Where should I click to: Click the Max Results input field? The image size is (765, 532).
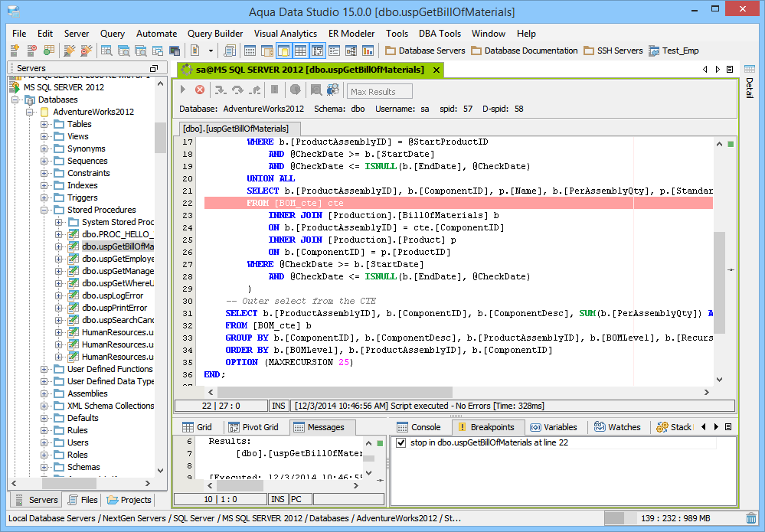(x=380, y=91)
